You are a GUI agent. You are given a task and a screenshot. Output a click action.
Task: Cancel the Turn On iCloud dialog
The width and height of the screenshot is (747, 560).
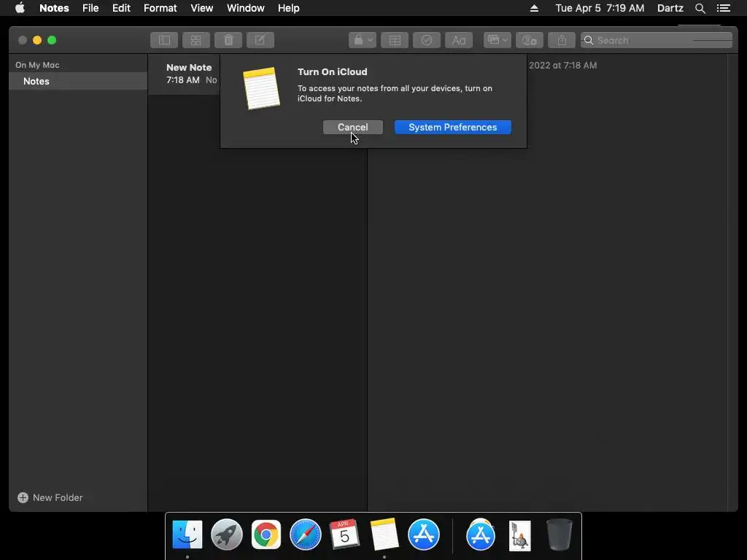(x=352, y=127)
